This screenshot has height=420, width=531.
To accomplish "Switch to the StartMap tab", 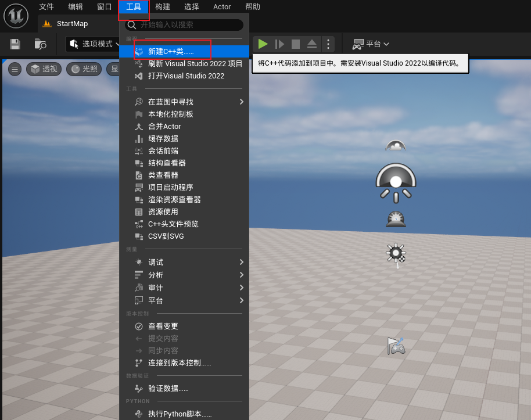I will point(69,24).
